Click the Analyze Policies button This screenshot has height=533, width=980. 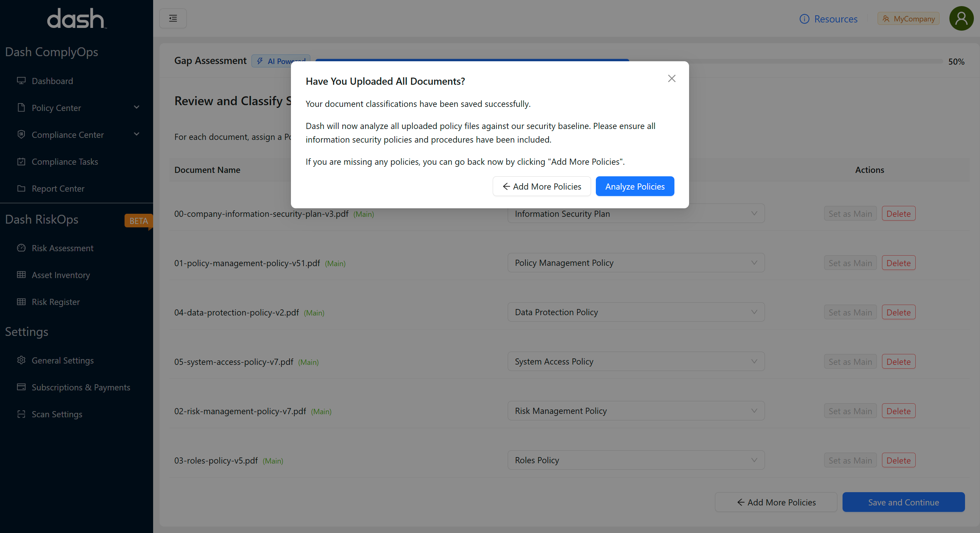pyautogui.click(x=635, y=186)
